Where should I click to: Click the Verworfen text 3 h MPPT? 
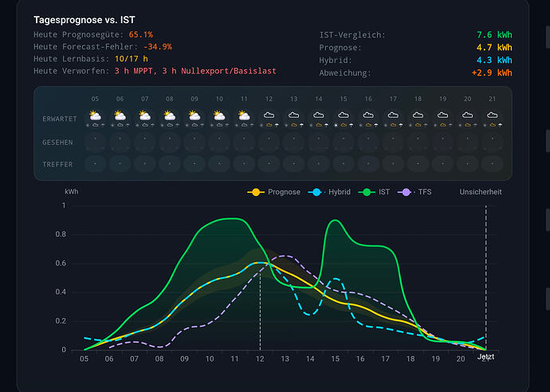click(x=133, y=71)
